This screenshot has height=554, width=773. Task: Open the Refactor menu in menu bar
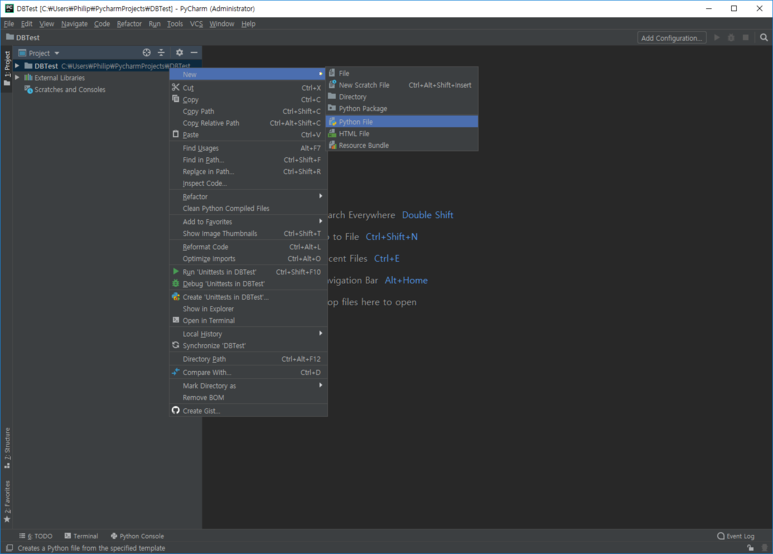tap(129, 24)
